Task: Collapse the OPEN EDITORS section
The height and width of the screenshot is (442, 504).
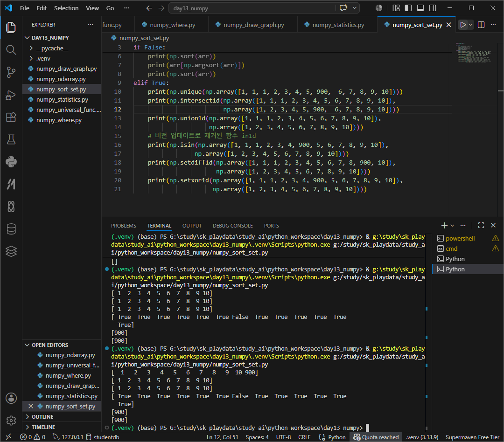Action: tap(62, 345)
